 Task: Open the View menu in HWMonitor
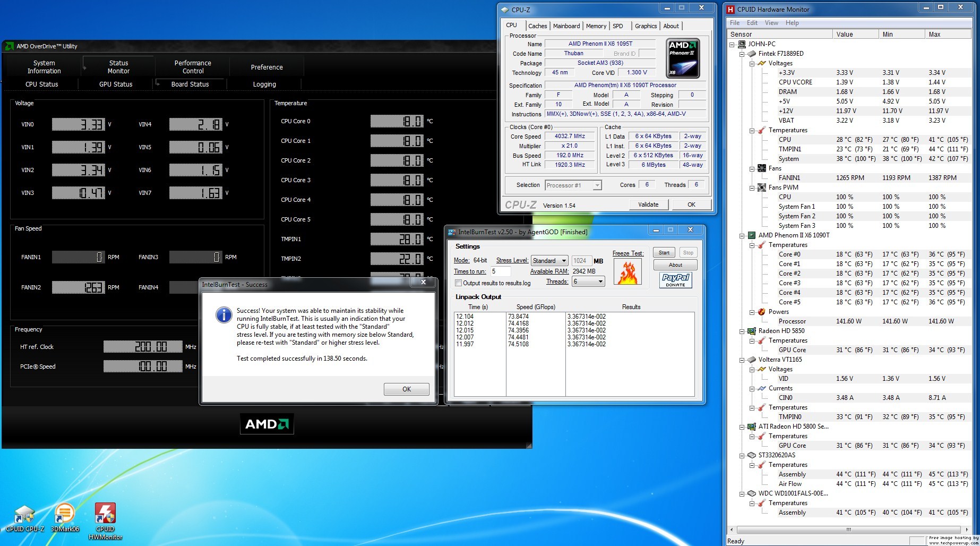click(771, 23)
